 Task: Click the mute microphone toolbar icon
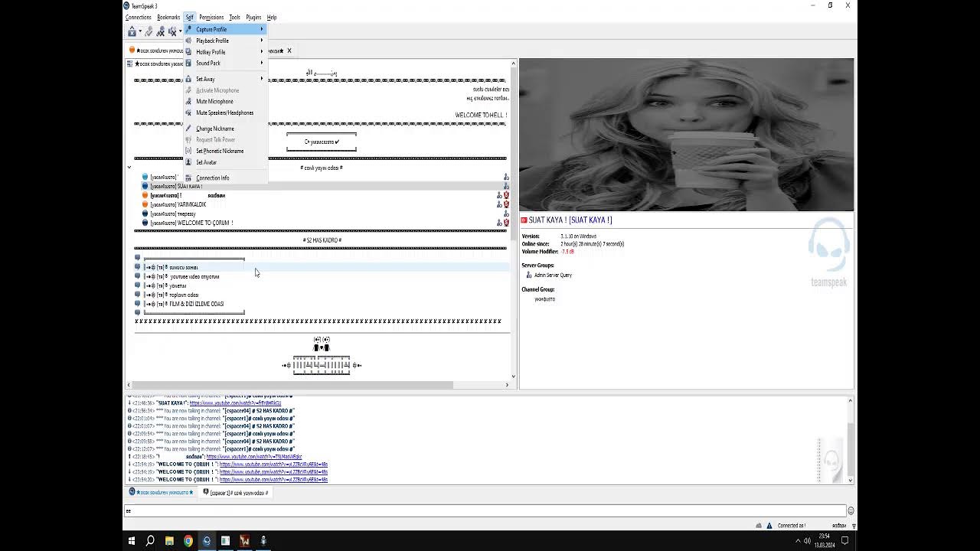point(161,31)
